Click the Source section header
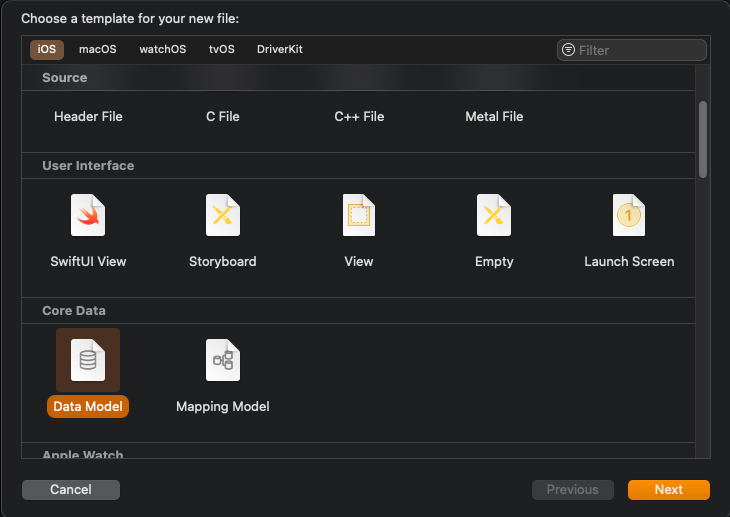Viewport: 730px width, 517px height. click(65, 77)
